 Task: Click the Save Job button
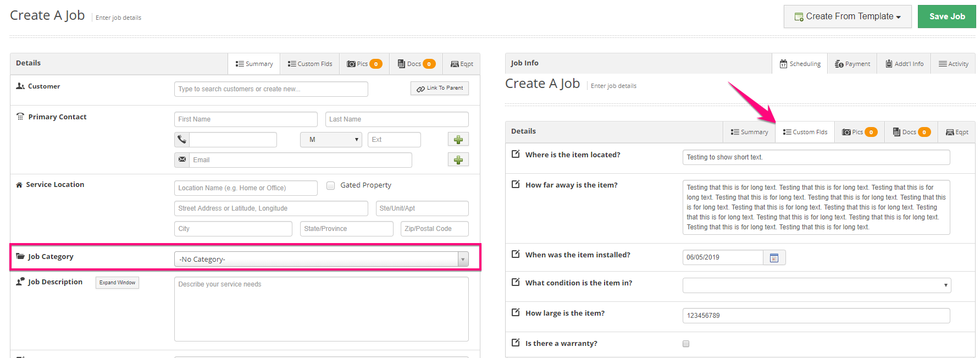tap(946, 16)
